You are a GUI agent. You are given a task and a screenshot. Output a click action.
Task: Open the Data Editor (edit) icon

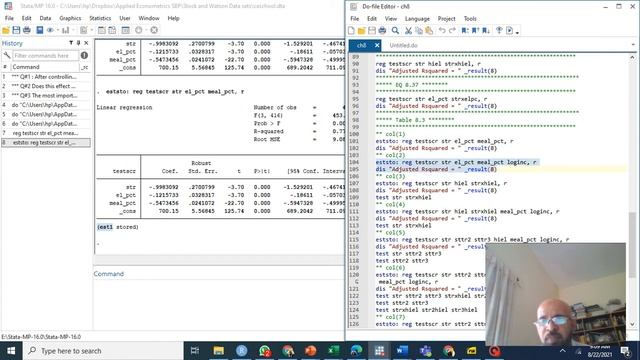click(102, 30)
